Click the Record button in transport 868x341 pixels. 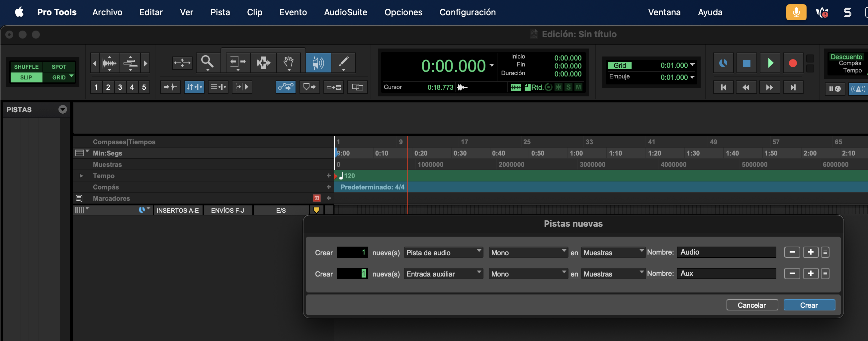tap(793, 63)
